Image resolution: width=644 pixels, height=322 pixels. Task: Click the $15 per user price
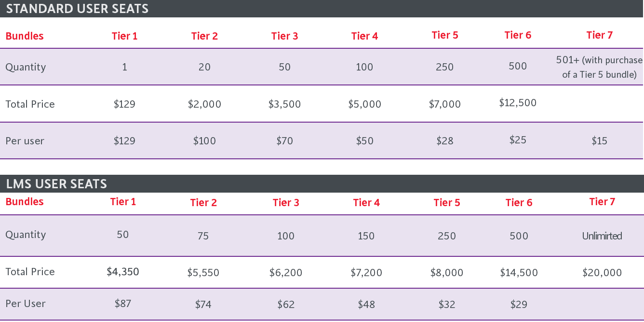600,141
